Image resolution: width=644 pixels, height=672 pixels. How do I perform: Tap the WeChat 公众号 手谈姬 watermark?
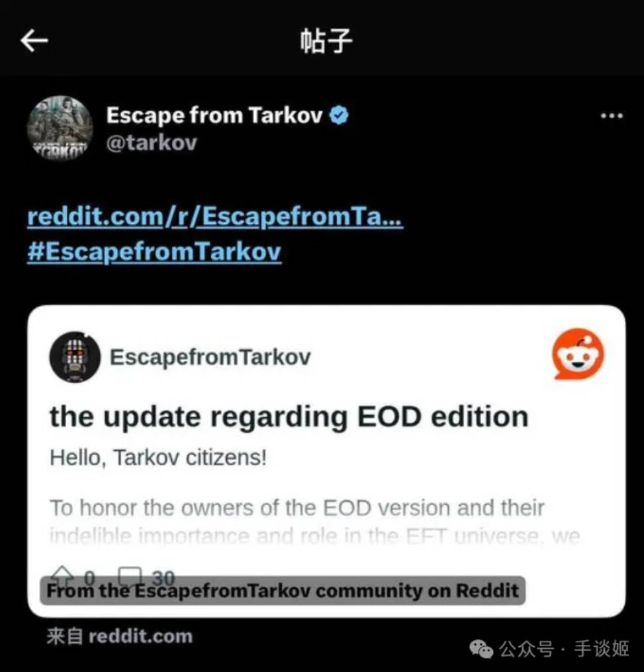point(549,649)
